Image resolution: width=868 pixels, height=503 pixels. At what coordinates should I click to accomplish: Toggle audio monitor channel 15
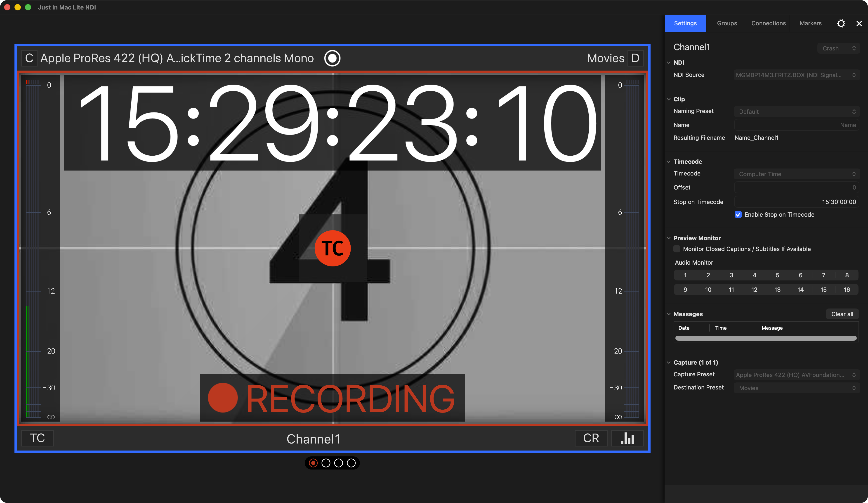(823, 290)
